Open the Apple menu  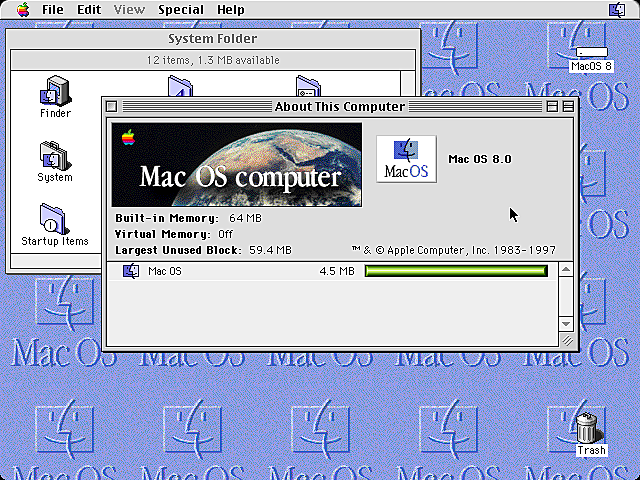[x=23, y=9]
